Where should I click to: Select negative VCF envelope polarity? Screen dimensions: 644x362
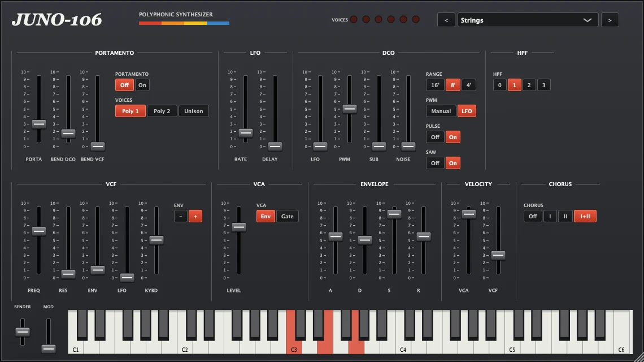point(181,217)
